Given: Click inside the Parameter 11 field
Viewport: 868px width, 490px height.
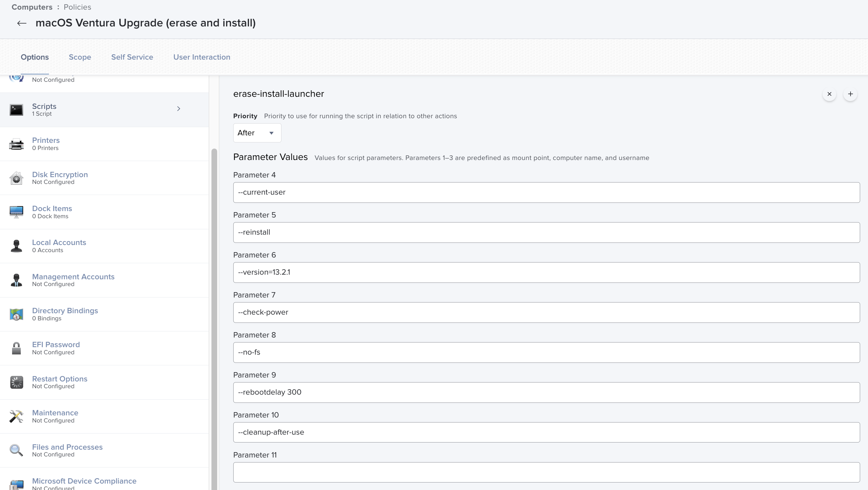Looking at the screenshot, I should pos(547,472).
